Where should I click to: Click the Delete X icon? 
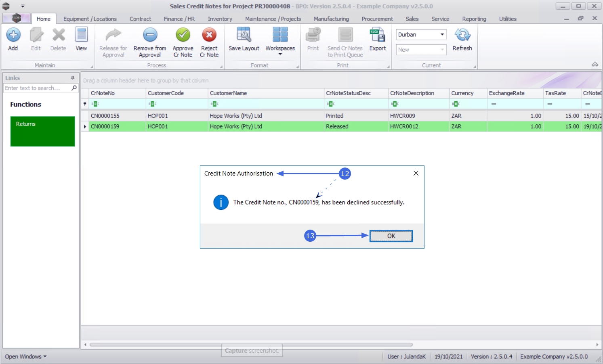(x=59, y=35)
